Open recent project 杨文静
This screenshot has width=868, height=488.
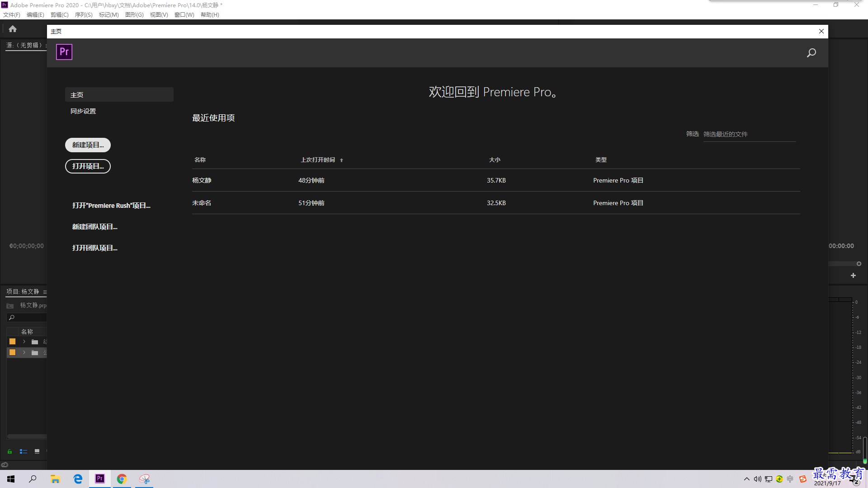(496, 180)
